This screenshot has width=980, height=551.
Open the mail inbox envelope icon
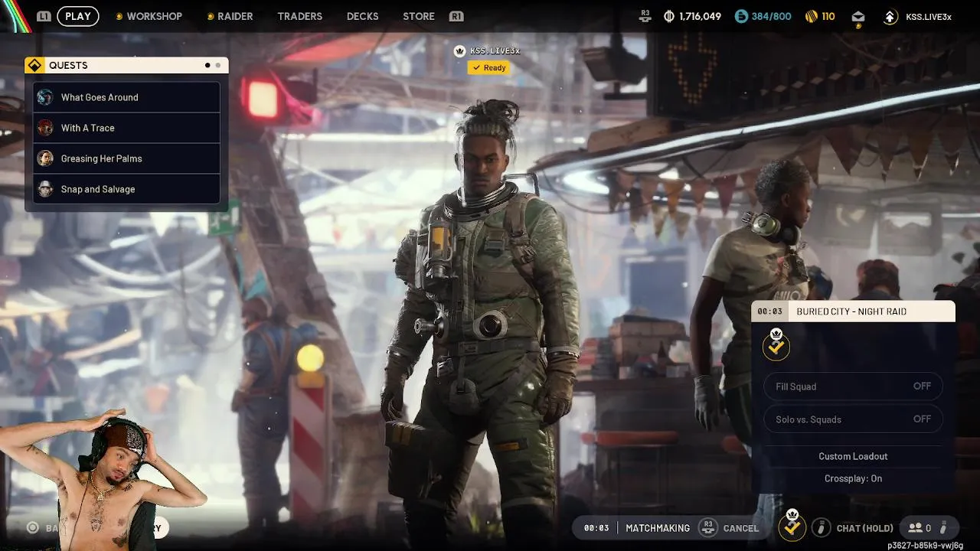point(857,17)
